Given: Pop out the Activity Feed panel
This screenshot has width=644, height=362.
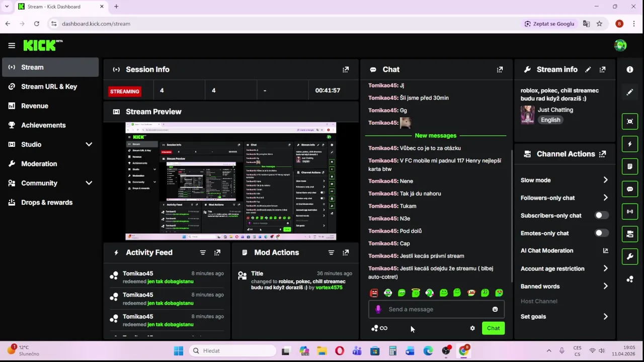Looking at the screenshot, I should [x=217, y=252].
